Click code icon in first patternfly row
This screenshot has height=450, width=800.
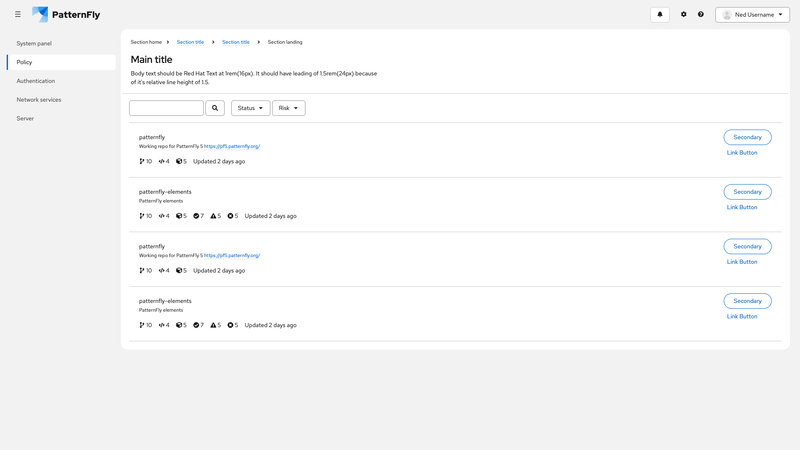point(161,161)
